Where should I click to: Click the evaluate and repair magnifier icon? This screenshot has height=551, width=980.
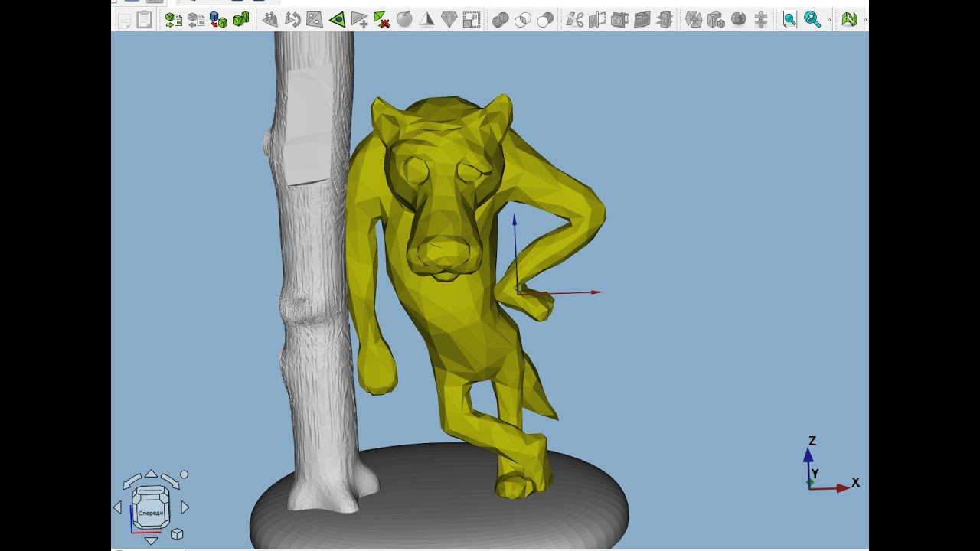point(790,20)
